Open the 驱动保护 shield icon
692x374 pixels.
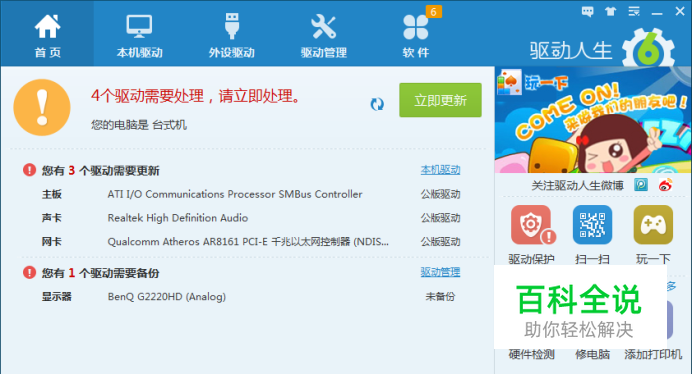coord(531,225)
